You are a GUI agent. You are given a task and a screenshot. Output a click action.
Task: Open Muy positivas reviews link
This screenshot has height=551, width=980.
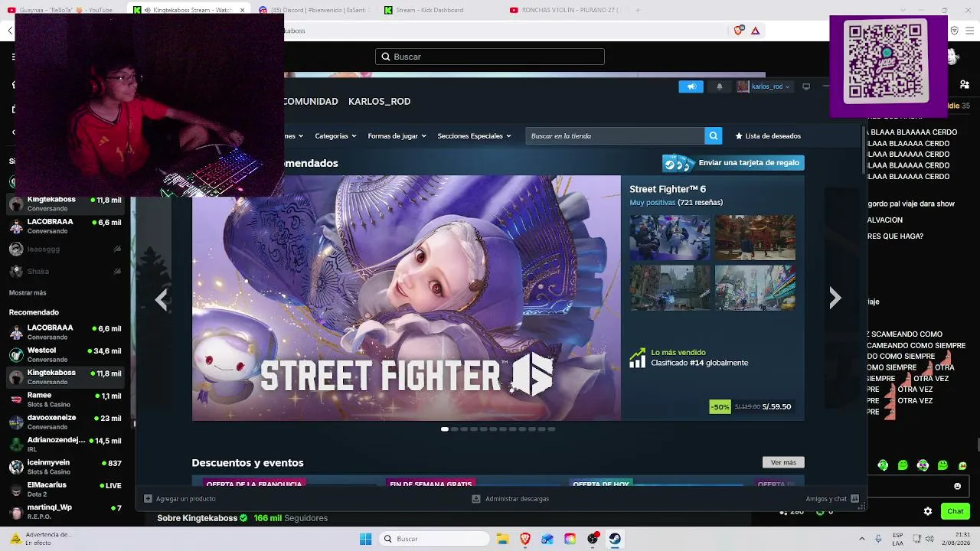pyautogui.click(x=652, y=203)
